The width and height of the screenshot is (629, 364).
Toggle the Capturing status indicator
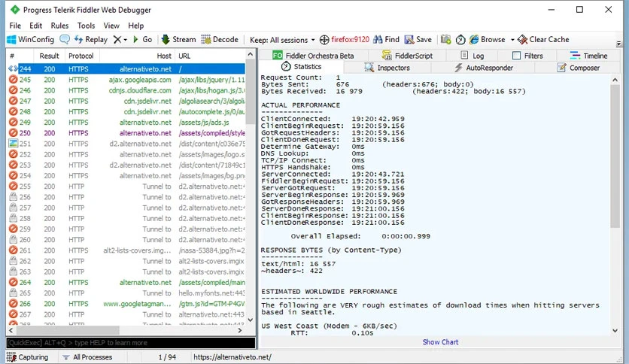tap(27, 356)
